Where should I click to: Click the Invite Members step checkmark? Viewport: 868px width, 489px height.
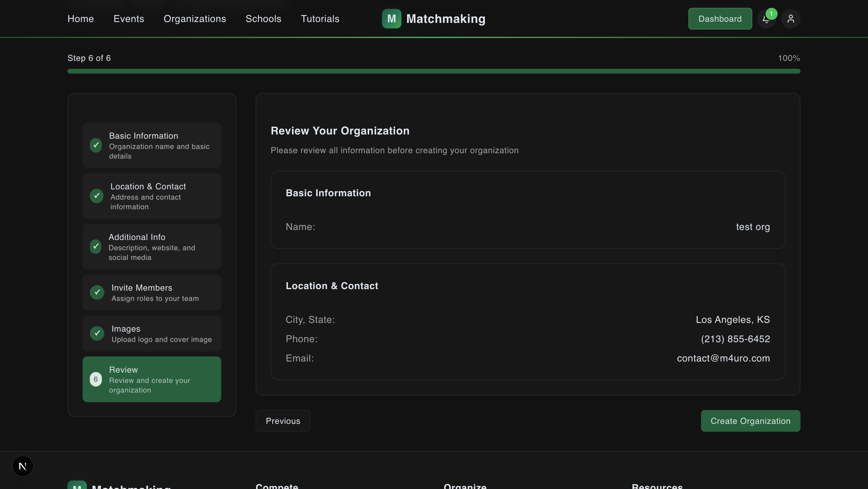coord(97,292)
